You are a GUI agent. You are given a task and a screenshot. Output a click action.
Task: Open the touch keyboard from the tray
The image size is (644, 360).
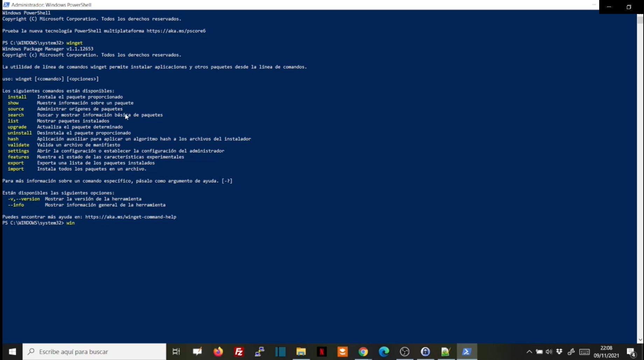(584, 352)
